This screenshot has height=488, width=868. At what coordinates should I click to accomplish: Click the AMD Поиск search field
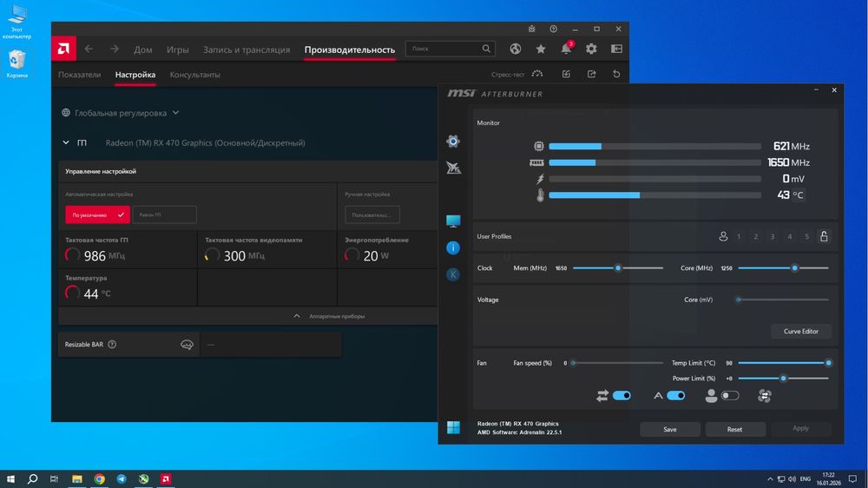pyautogui.click(x=450, y=49)
